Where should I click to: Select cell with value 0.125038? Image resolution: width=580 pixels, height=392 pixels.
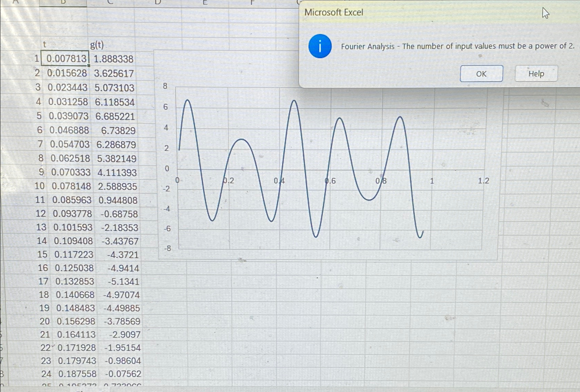[74, 268]
